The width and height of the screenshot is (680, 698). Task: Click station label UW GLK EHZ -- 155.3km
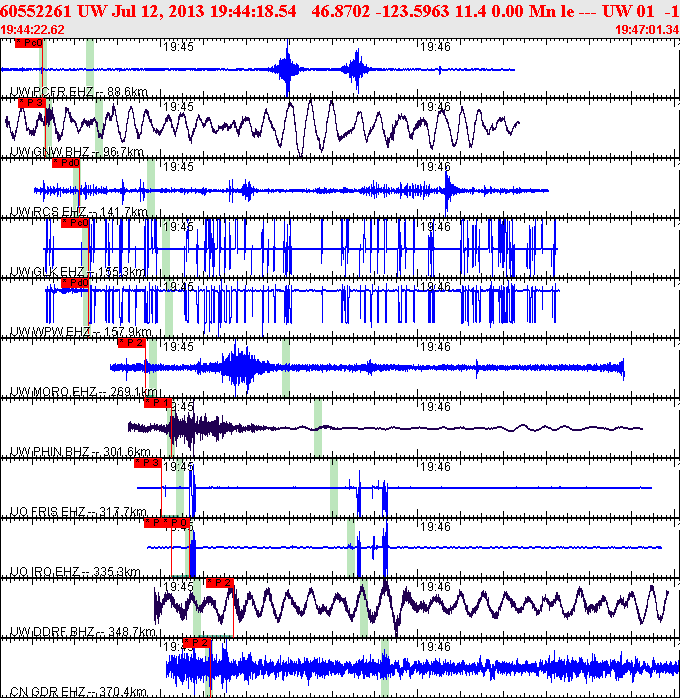tap(77, 272)
